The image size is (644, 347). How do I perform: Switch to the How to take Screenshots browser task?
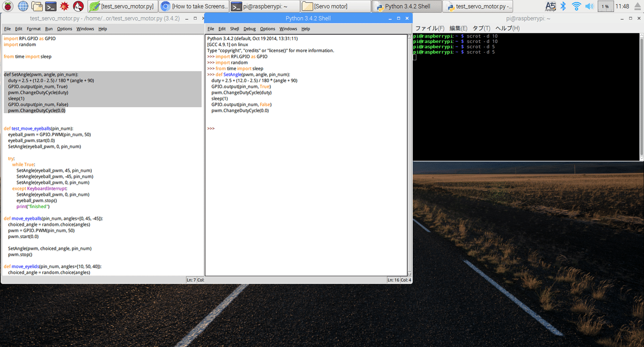(x=193, y=6)
